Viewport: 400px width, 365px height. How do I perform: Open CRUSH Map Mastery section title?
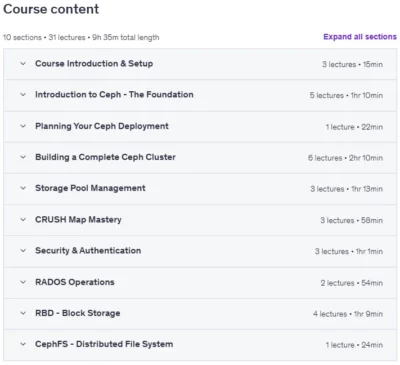coord(78,220)
